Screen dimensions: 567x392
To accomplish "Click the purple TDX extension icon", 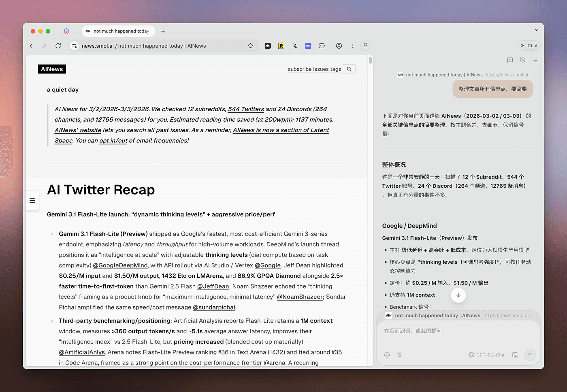I will [x=308, y=46].
